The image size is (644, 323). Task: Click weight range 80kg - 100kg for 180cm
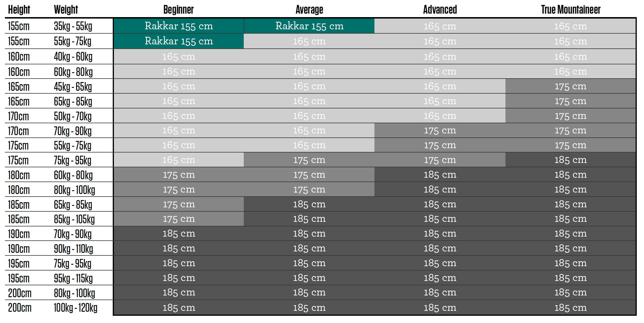74,190
